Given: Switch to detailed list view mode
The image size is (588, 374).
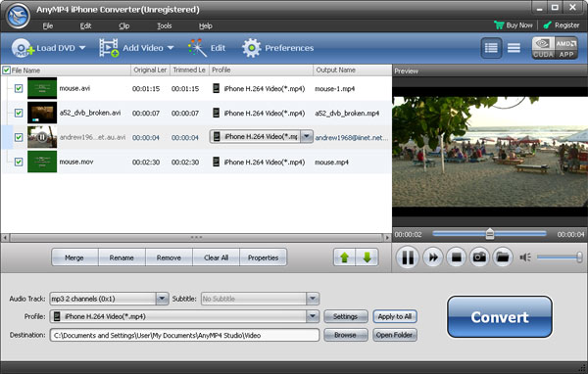Looking at the screenshot, I should click(x=491, y=48).
